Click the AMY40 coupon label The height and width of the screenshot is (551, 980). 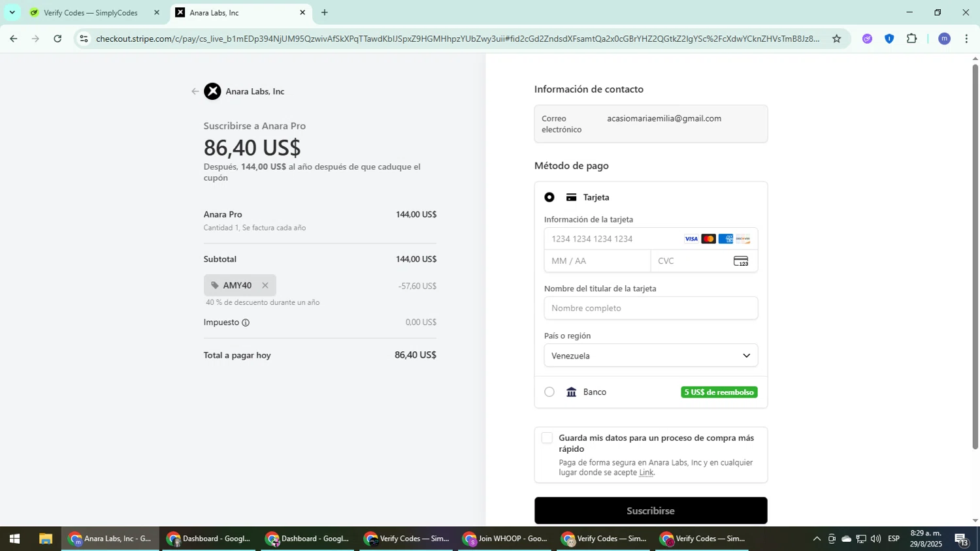pyautogui.click(x=237, y=285)
